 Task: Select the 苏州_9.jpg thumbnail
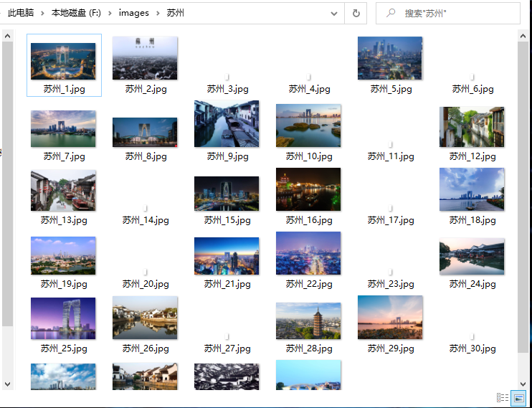point(227,123)
